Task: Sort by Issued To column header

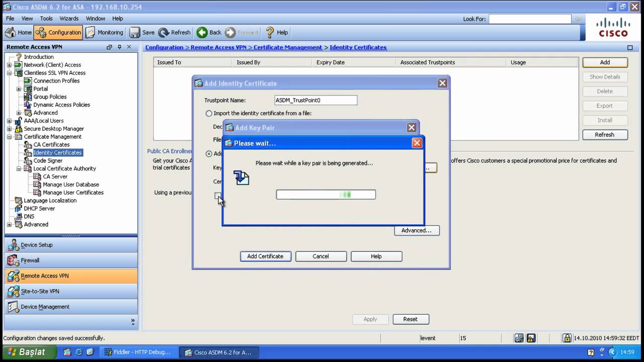Action: click(x=194, y=62)
